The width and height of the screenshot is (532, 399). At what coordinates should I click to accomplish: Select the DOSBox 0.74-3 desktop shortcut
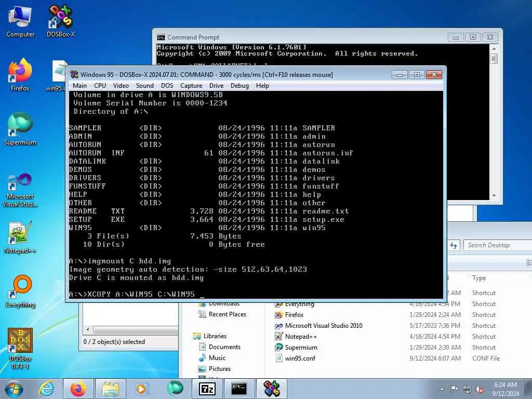(x=20, y=349)
